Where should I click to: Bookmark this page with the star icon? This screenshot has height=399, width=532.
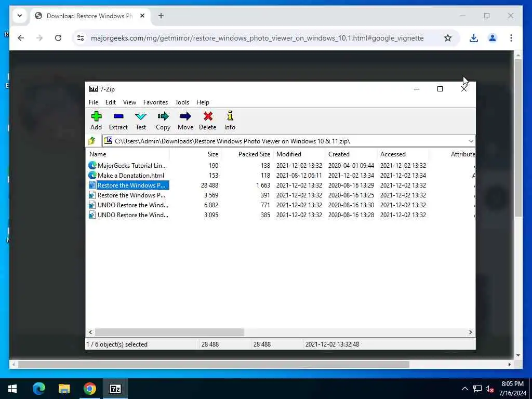[448, 38]
